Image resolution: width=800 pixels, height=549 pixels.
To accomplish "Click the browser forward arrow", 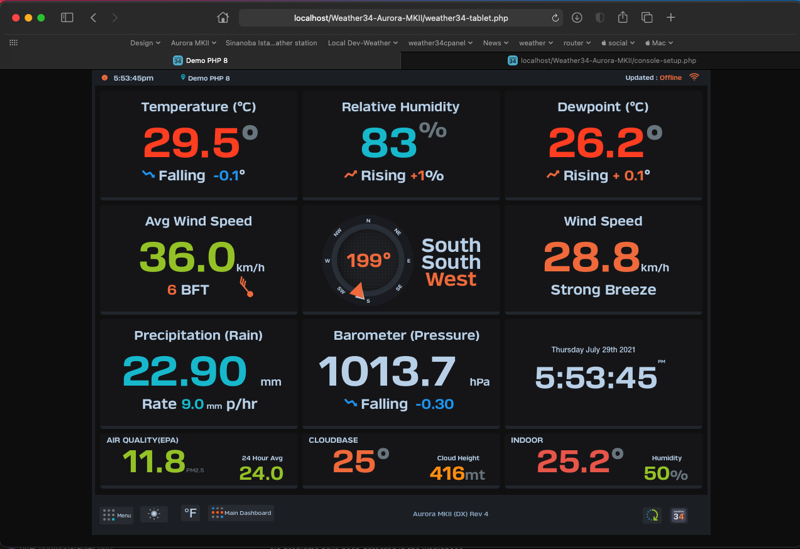I will click(115, 18).
